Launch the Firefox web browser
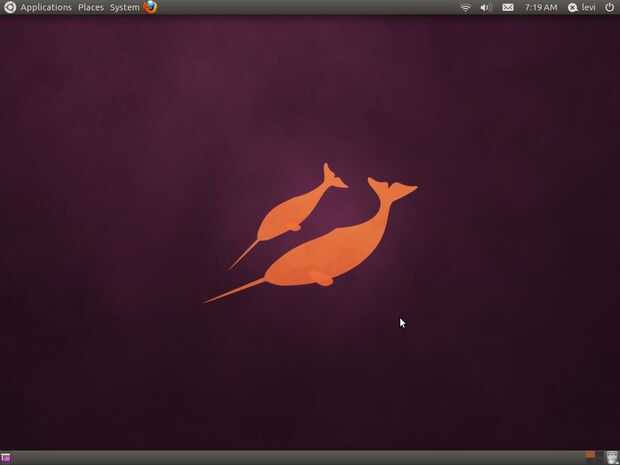The image size is (620, 465). [151, 7]
